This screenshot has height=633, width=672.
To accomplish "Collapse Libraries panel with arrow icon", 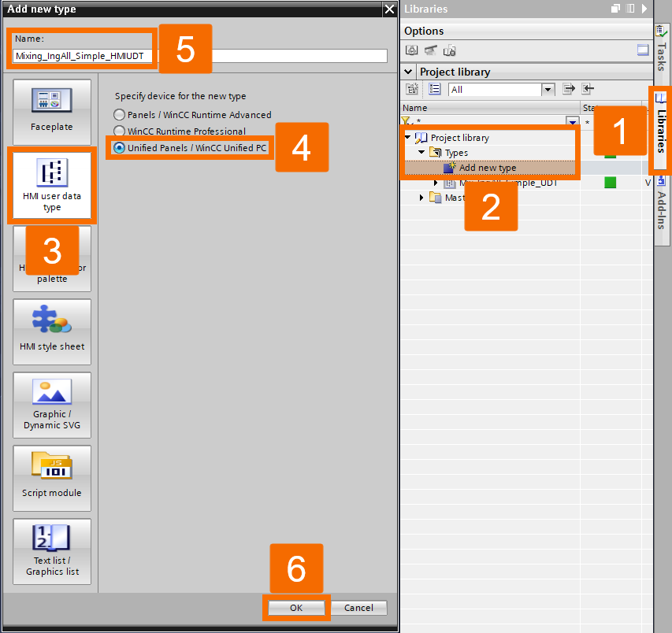I will (644, 9).
